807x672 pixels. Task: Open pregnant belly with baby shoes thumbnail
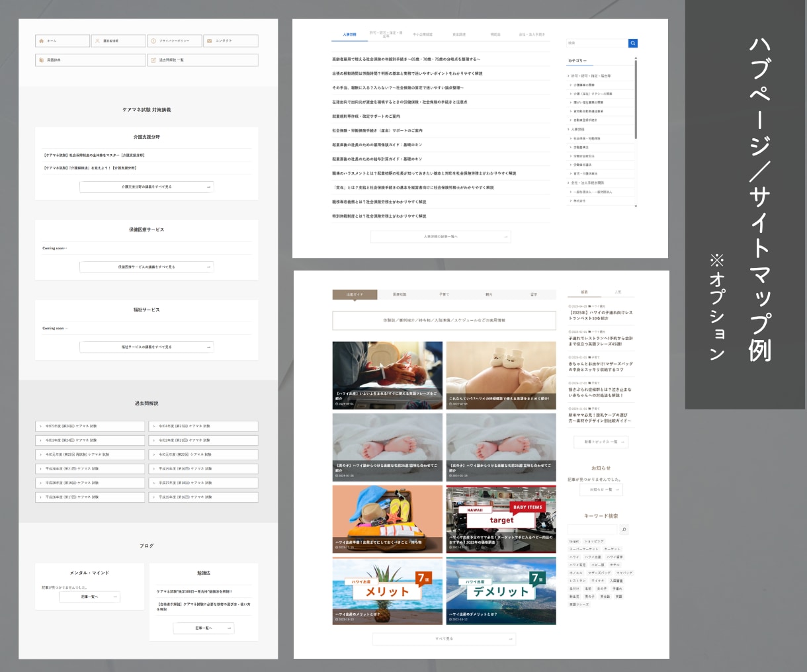(501, 376)
